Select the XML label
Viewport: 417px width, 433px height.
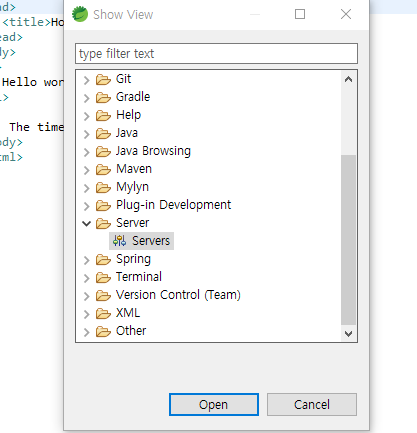[x=128, y=313]
